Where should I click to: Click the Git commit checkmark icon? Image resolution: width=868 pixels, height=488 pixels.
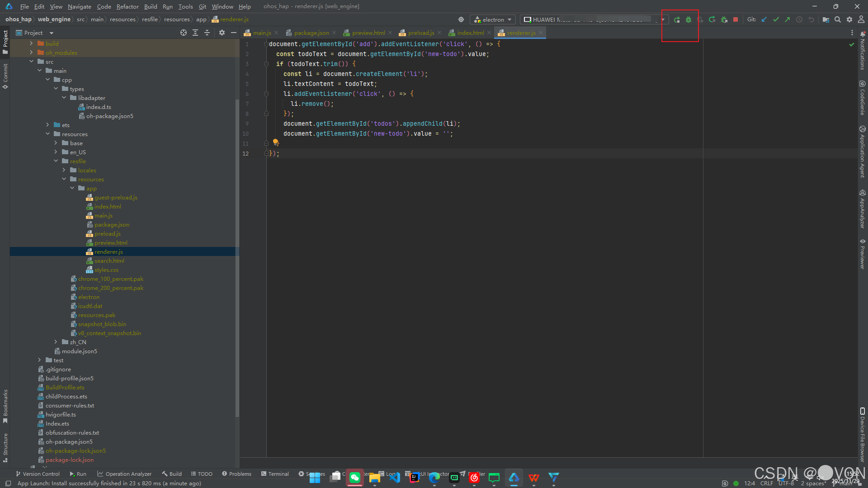coord(776,19)
